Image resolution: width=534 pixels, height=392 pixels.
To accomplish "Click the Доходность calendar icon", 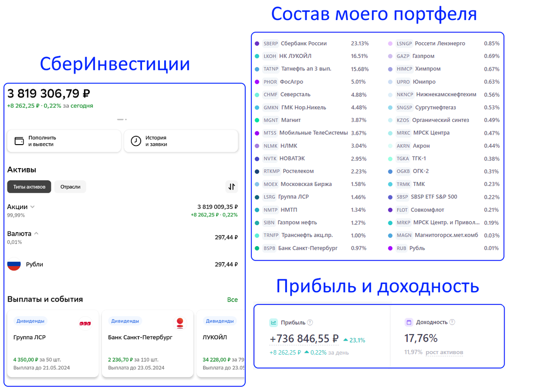I will pos(409,322).
